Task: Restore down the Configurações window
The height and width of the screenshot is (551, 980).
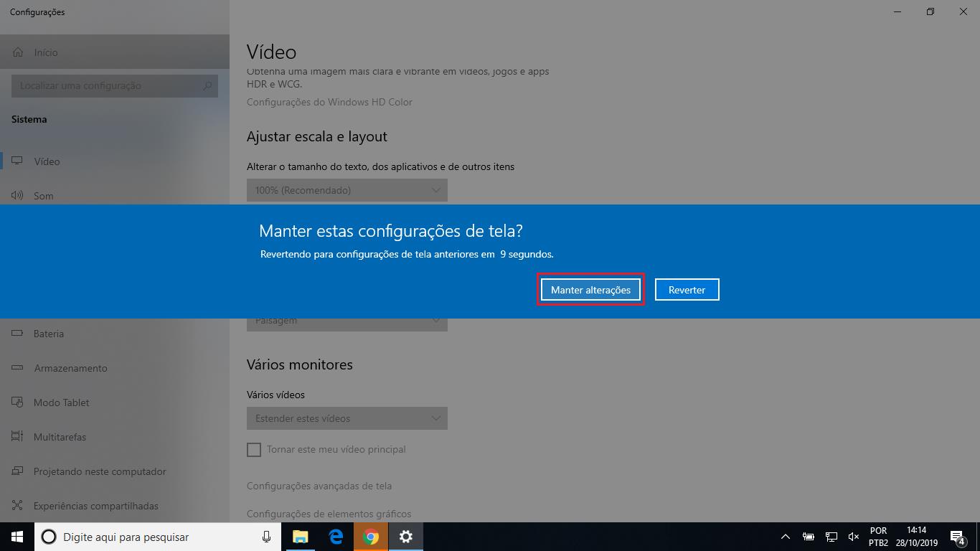Action: pyautogui.click(x=930, y=11)
